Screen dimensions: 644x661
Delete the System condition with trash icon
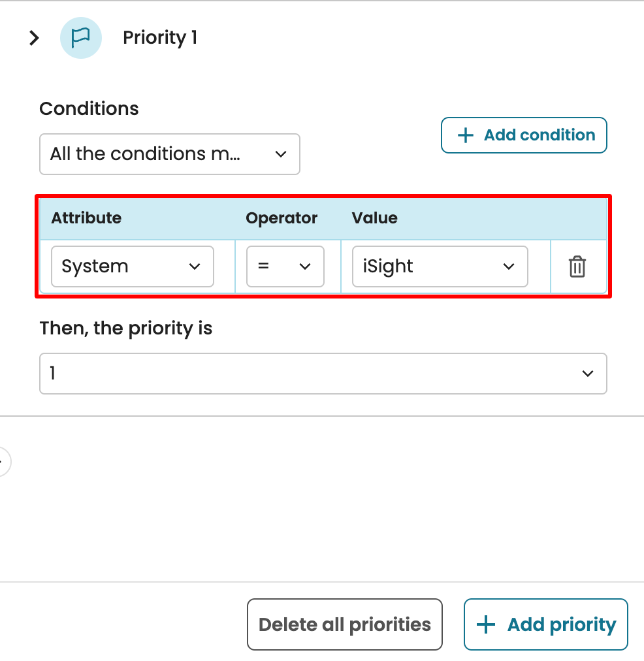577,266
